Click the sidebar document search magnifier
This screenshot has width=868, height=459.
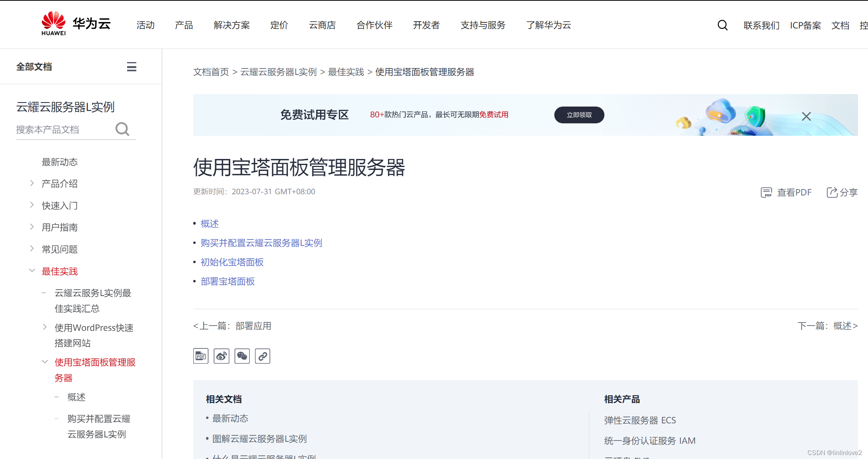[x=122, y=129]
